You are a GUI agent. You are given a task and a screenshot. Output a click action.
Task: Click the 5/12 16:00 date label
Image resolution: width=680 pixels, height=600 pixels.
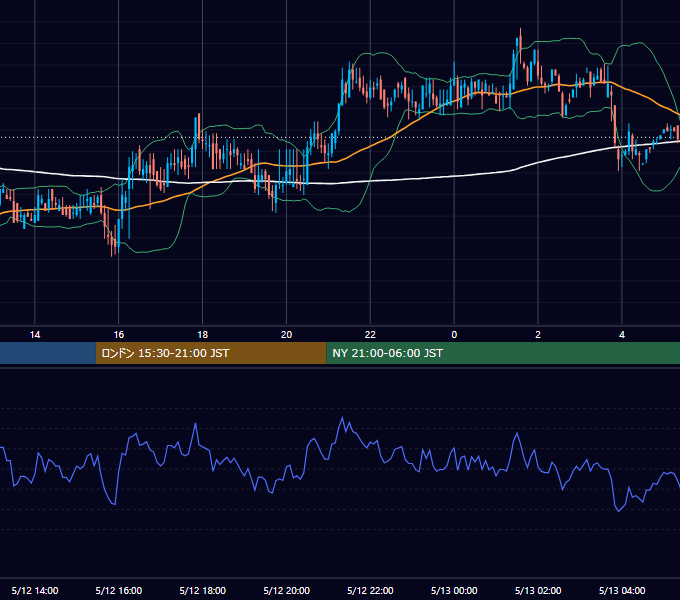click(x=118, y=590)
